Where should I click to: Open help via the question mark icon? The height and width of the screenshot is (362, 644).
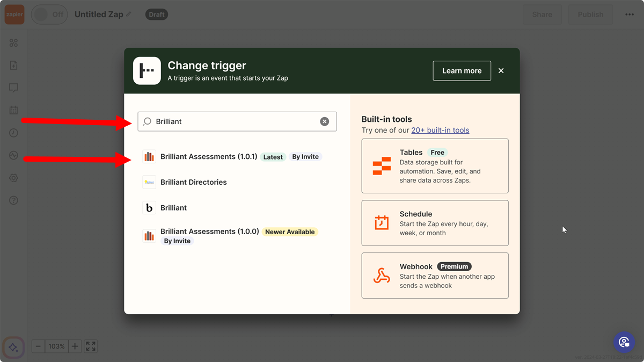(14, 200)
